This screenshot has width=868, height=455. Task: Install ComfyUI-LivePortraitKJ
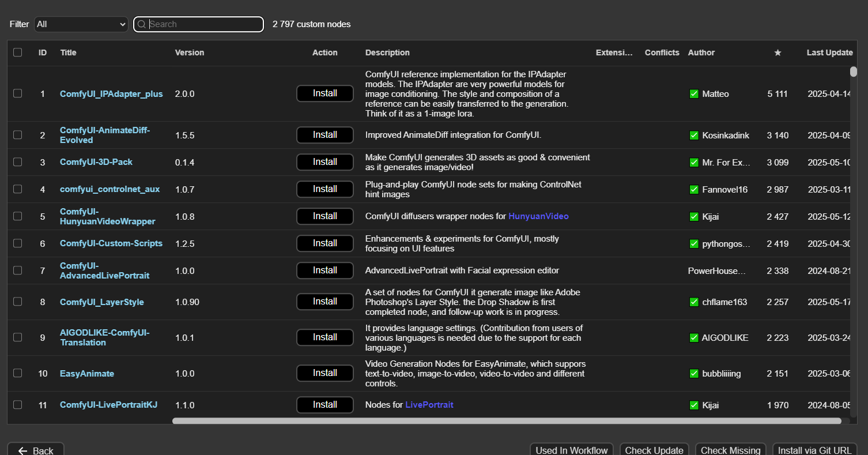325,405
